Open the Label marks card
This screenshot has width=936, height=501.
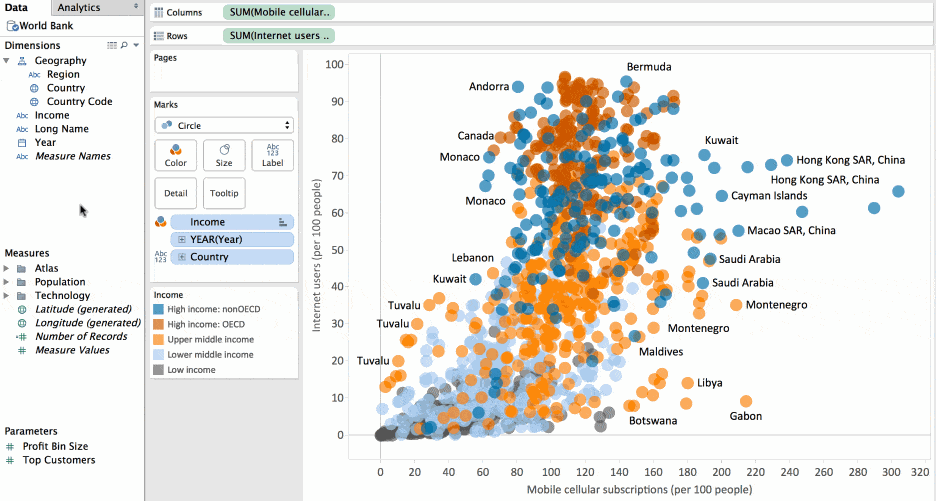tap(272, 155)
